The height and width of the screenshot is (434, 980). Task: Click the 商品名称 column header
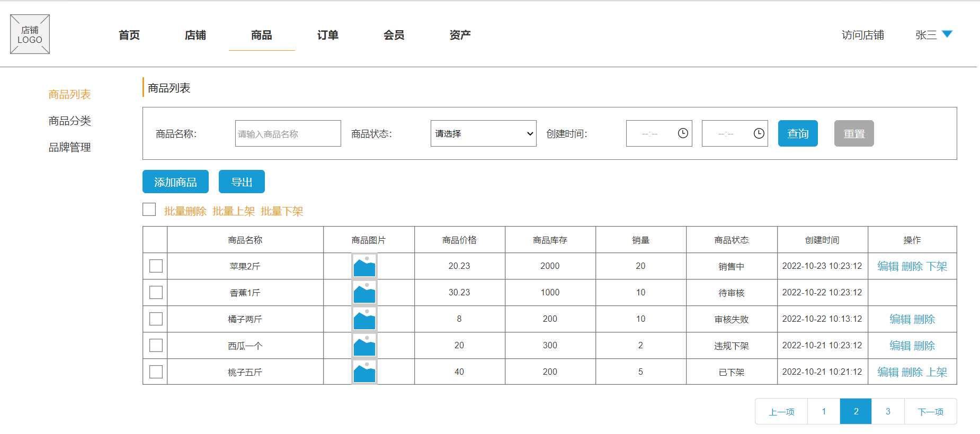[245, 240]
